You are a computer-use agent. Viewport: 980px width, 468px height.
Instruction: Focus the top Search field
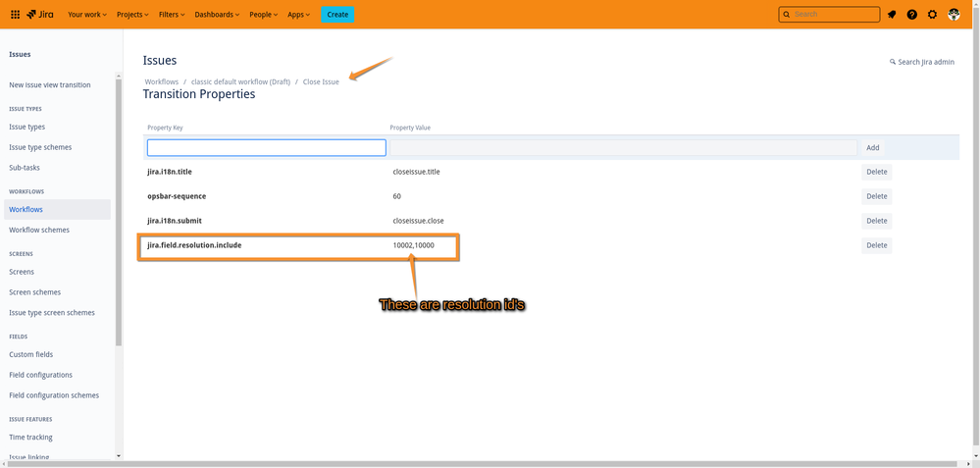point(829,15)
